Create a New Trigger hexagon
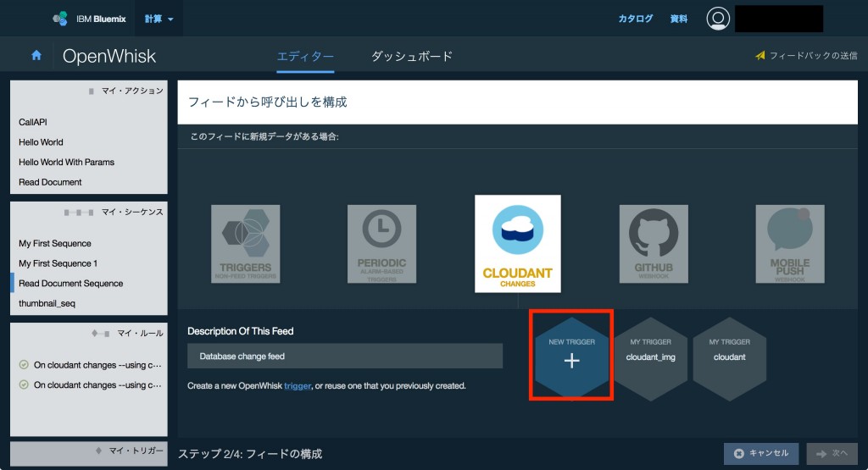Screen dimensions: 868x470 coord(572,357)
